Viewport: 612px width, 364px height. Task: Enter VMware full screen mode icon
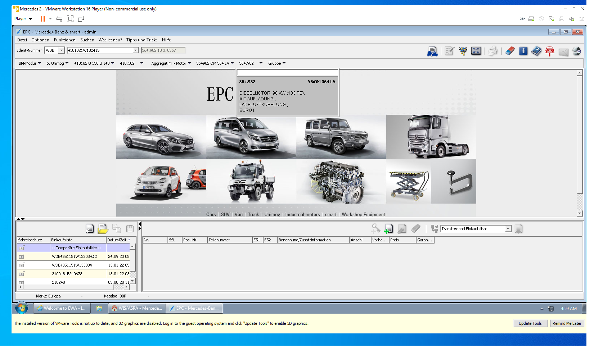click(70, 19)
